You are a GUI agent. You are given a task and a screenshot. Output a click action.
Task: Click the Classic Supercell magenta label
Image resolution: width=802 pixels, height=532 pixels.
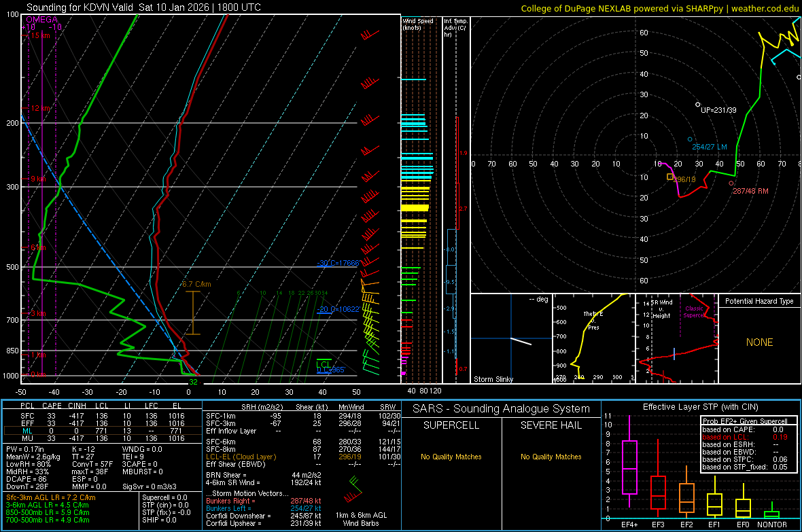coord(694,312)
